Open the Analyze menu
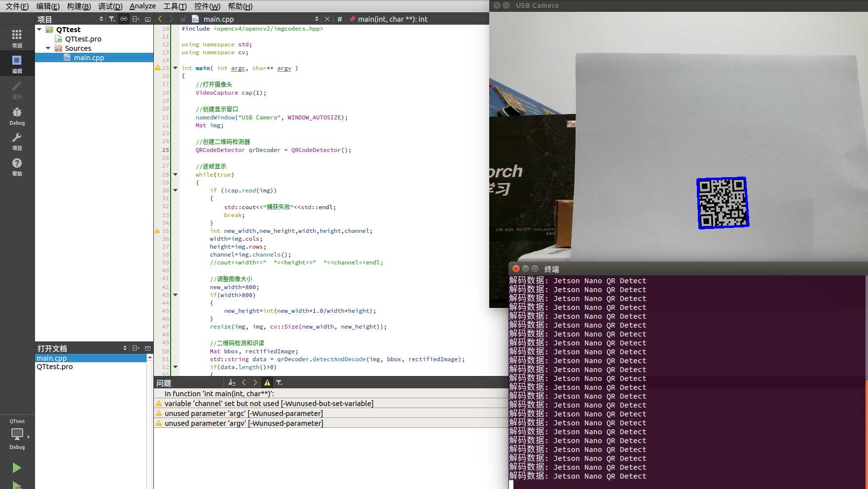The image size is (868, 489). [143, 6]
